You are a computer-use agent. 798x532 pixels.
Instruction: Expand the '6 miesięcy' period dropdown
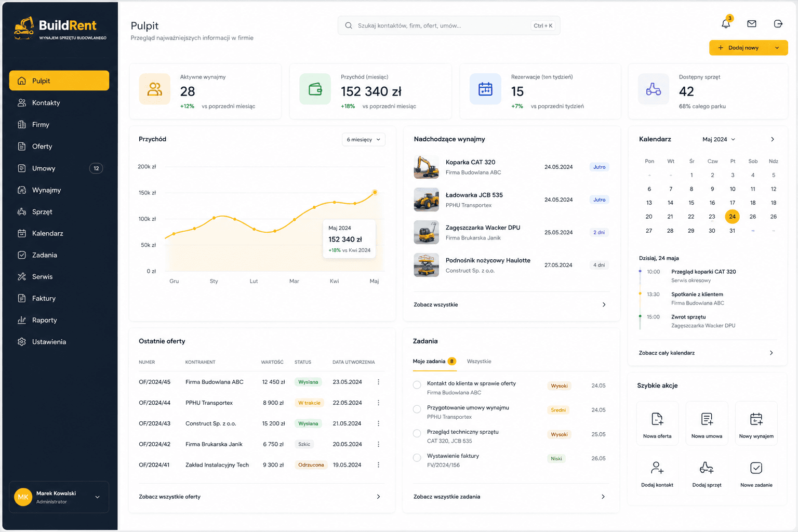(x=364, y=139)
